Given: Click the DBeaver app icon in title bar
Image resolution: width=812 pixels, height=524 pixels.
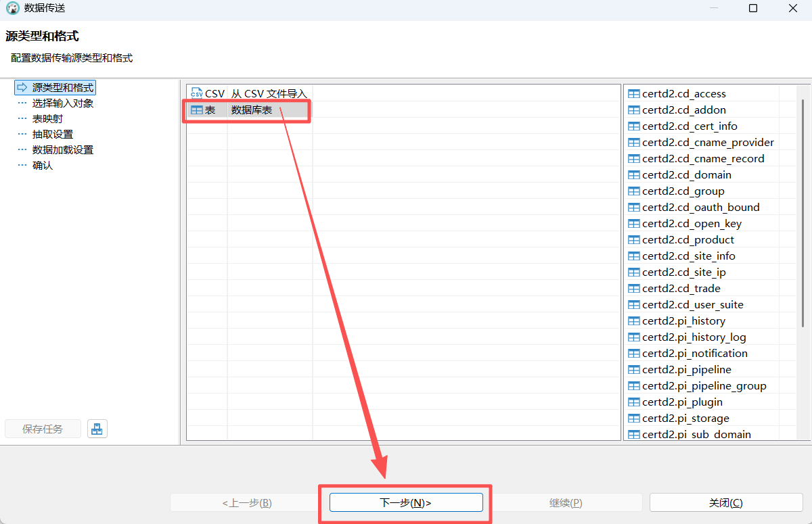Looking at the screenshot, I should (x=12, y=9).
